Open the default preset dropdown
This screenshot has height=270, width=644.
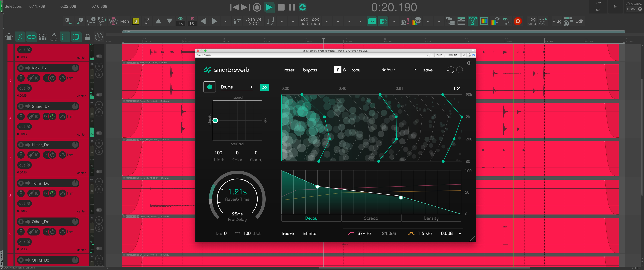click(x=399, y=70)
